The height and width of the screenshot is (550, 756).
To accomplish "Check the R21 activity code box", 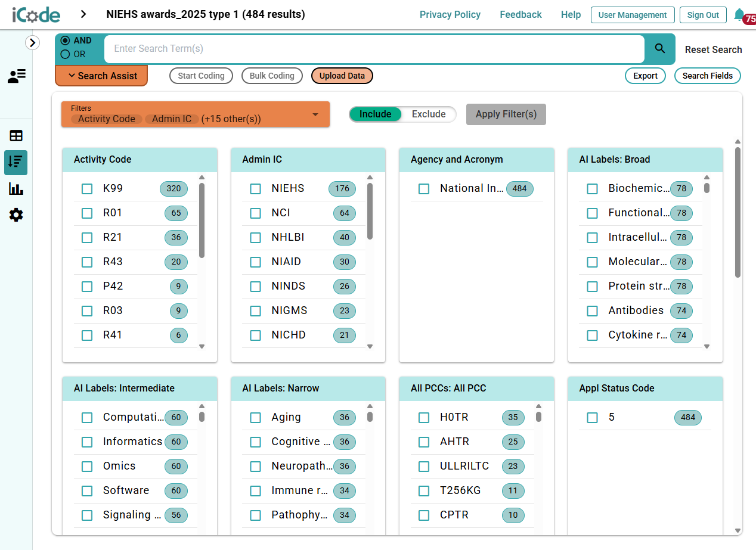I will pos(87,238).
